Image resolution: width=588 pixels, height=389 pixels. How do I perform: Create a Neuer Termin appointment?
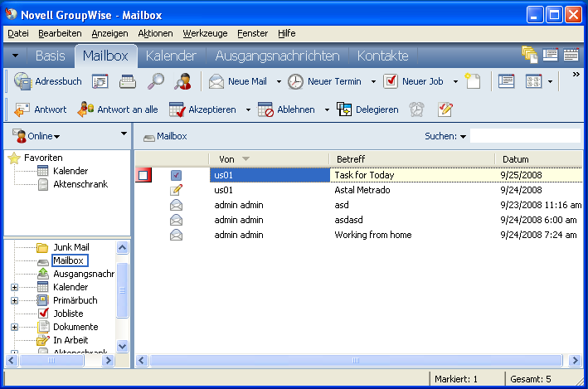[327, 81]
